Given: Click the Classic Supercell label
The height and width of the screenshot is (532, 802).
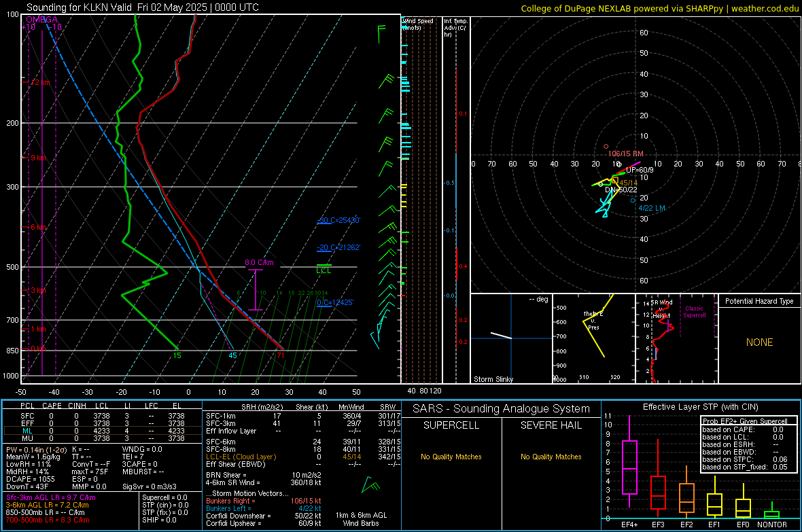Looking at the screenshot, I should point(694,312).
